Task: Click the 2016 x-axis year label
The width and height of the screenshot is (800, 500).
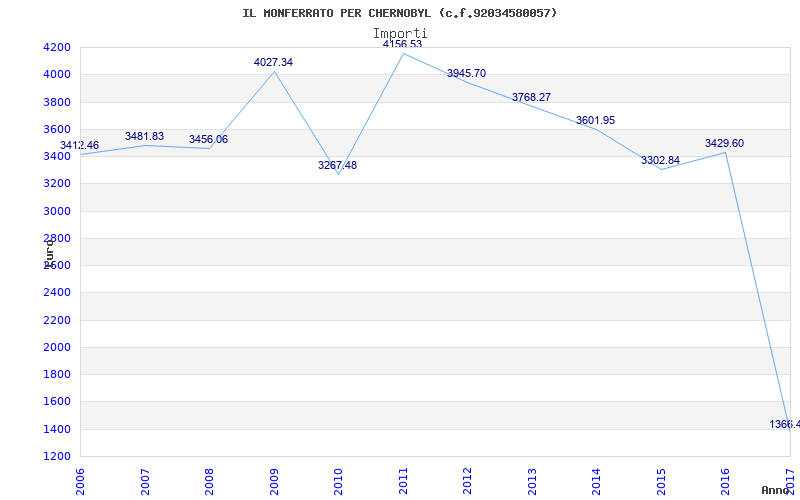Action: click(x=726, y=481)
